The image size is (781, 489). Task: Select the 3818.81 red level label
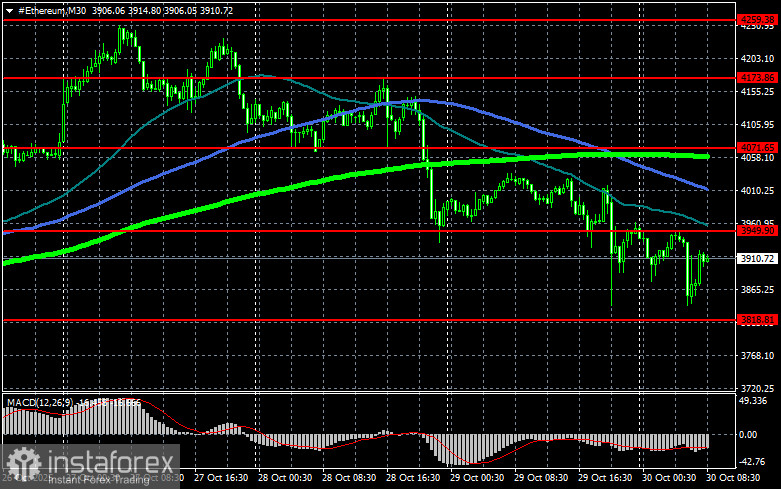click(x=757, y=319)
